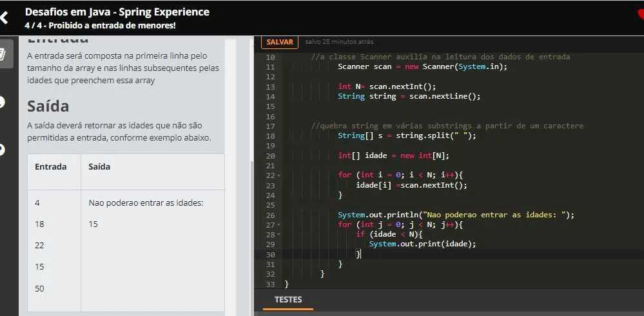Click input value 50 in Entrada column
Image resolution: width=644 pixels, height=316 pixels.
39,289
